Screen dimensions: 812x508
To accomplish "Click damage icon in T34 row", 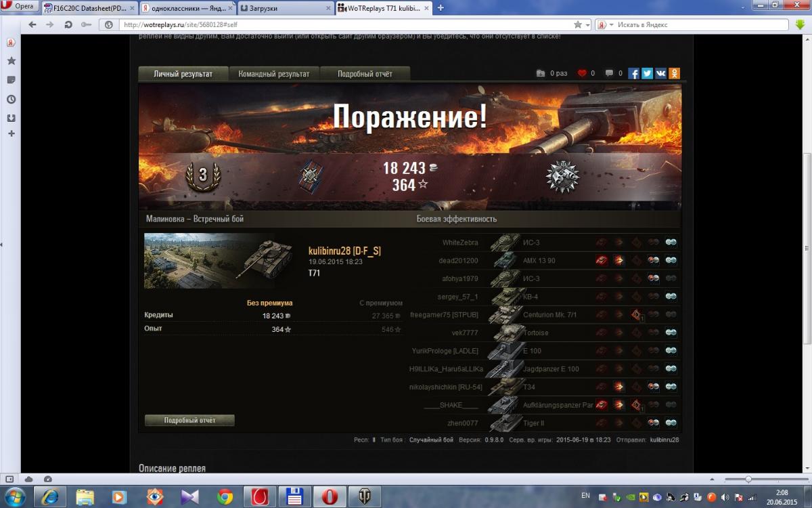I will pyautogui.click(x=618, y=387).
